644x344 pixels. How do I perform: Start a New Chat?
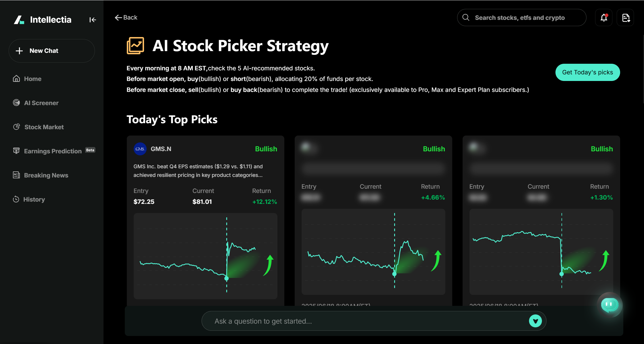(x=52, y=51)
